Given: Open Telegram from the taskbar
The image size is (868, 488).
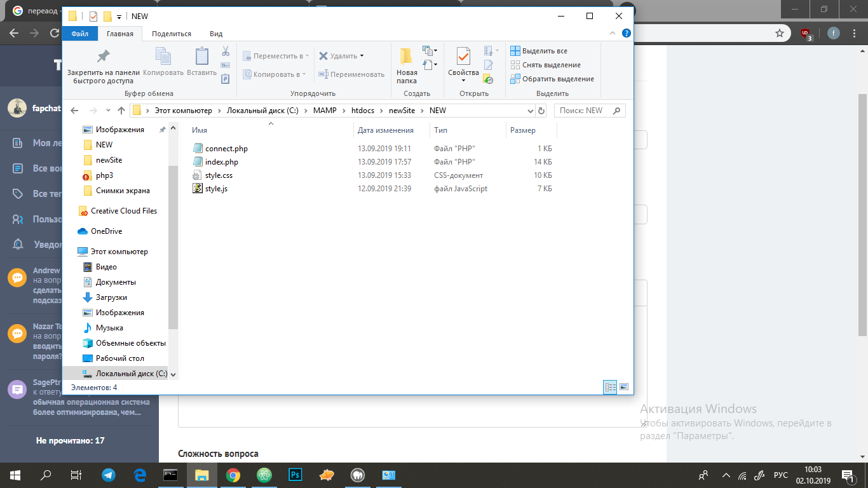Looking at the screenshot, I should [109, 475].
